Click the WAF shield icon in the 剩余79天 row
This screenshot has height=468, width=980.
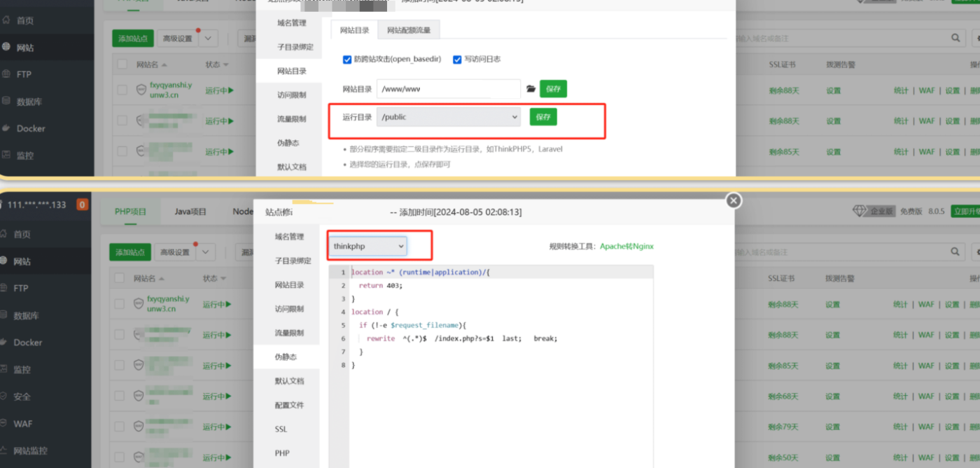point(139,427)
